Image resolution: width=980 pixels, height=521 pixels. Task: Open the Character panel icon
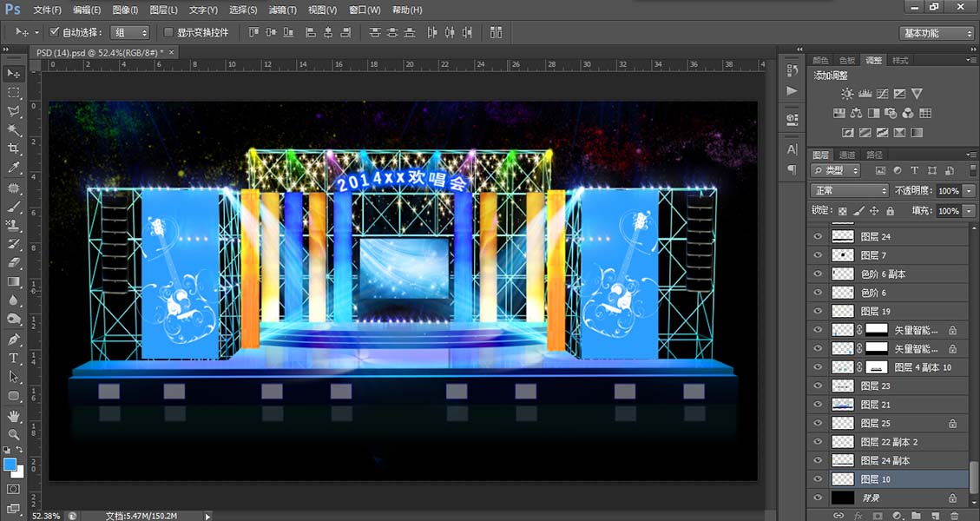coord(793,149)
